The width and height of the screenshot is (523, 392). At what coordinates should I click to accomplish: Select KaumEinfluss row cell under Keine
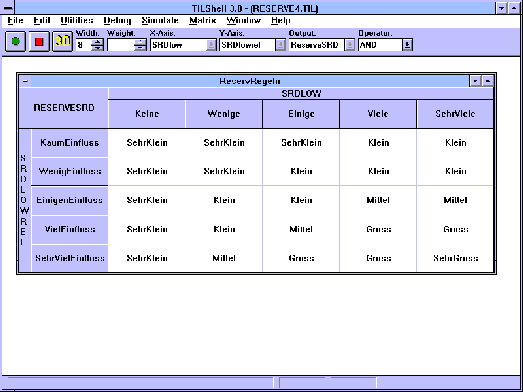pyautogui.click(x=147, y=143)
